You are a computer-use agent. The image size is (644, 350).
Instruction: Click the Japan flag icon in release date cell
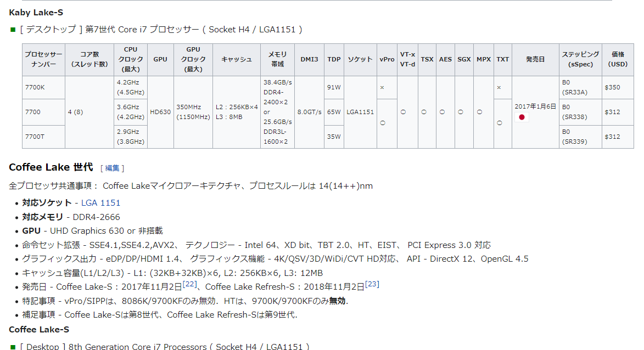point(522,117)
